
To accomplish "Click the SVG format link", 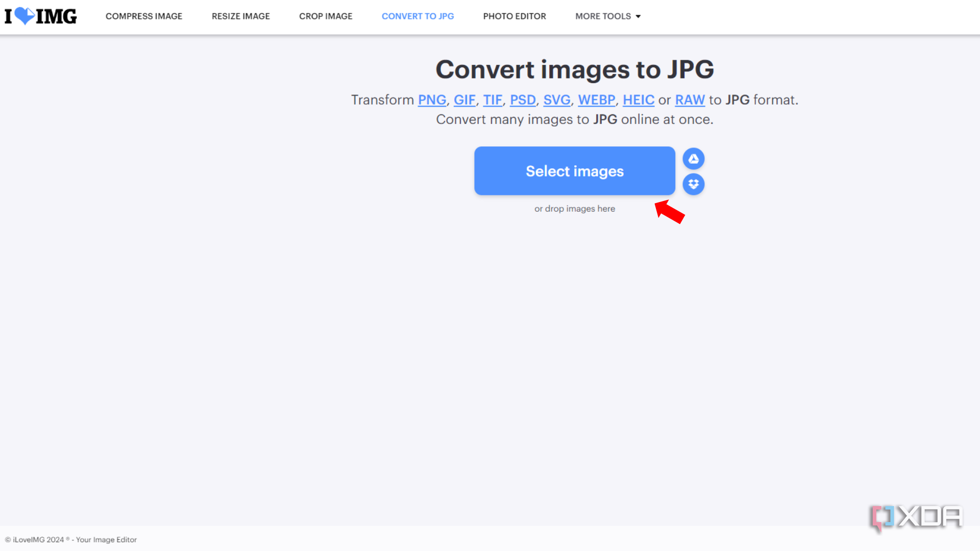I will tap(556, 100).
